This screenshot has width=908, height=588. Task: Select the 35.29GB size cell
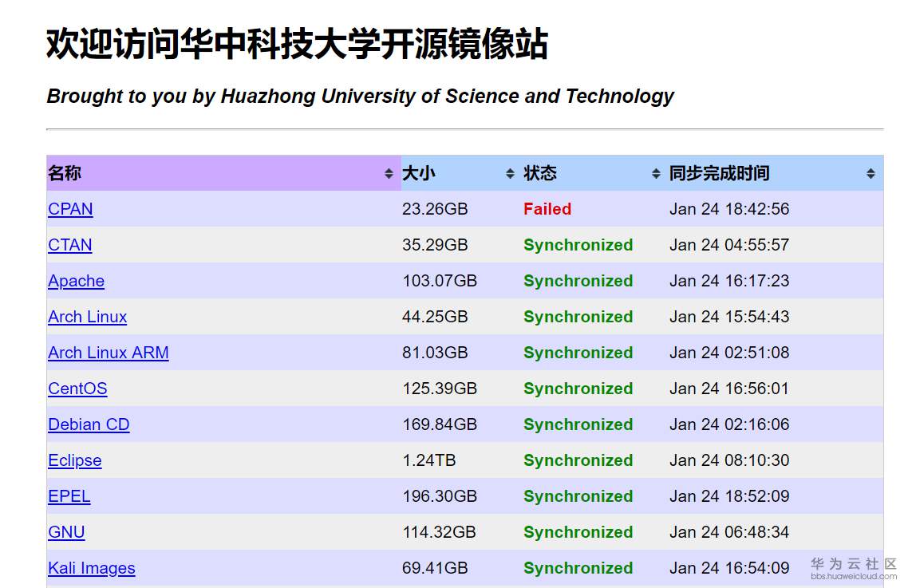(435, 245)
